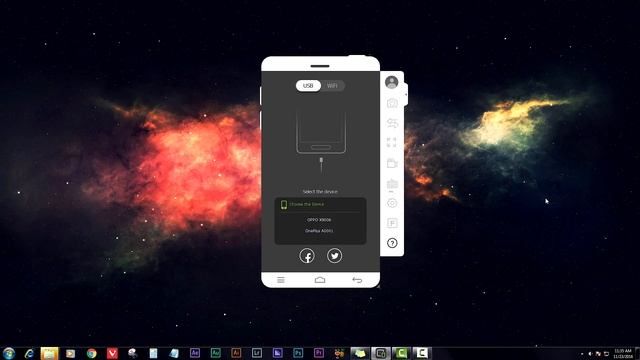This screenshot has width=640, height=360.
Task: Switch connection mode to WiFi
Action: pos(332,86)
